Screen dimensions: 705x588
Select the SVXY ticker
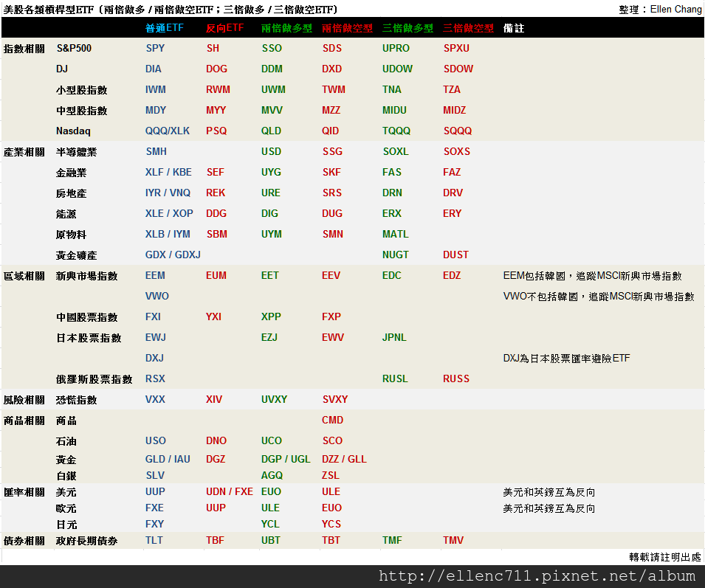335,399
